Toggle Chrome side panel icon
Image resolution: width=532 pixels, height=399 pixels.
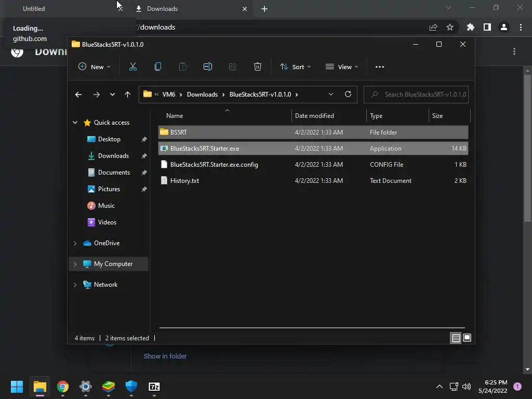487,27
